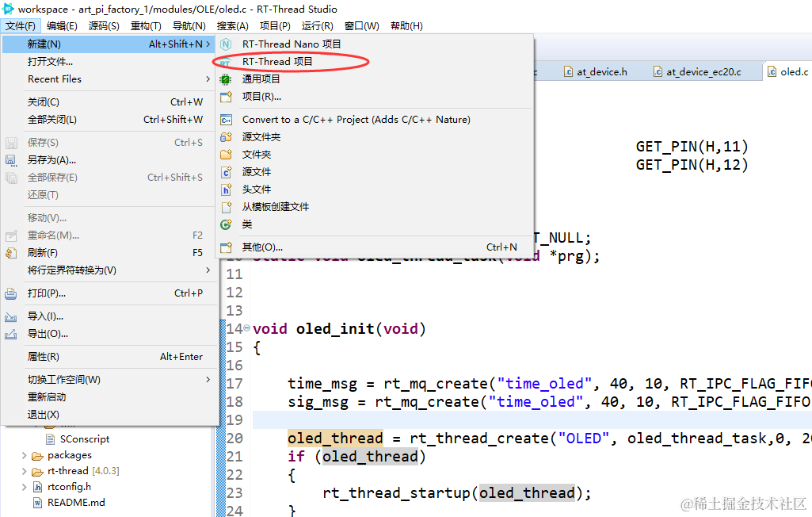Click the 刷新(F) refresh icon
Viewport: 812px width, 517px height.
tap(11, 253)
